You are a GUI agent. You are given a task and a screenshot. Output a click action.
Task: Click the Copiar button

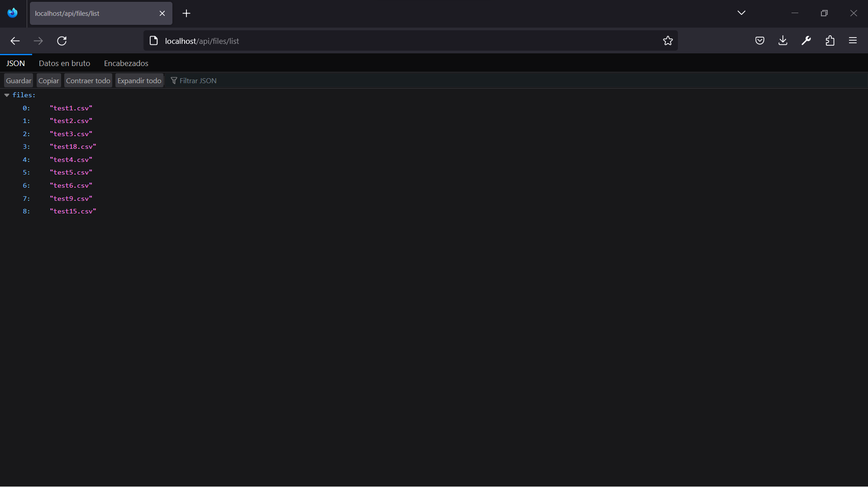(x=48, y=80)
